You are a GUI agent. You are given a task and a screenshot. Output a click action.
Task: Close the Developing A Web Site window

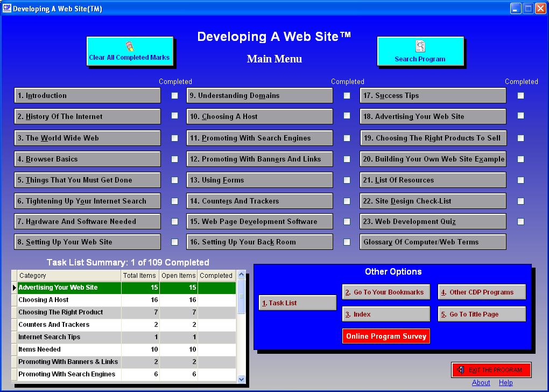(x=540, y=9)
